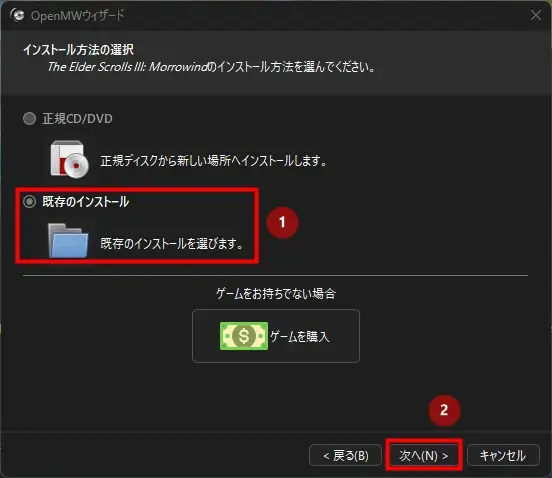Click the CD/DVD disc installer icon

69,159
